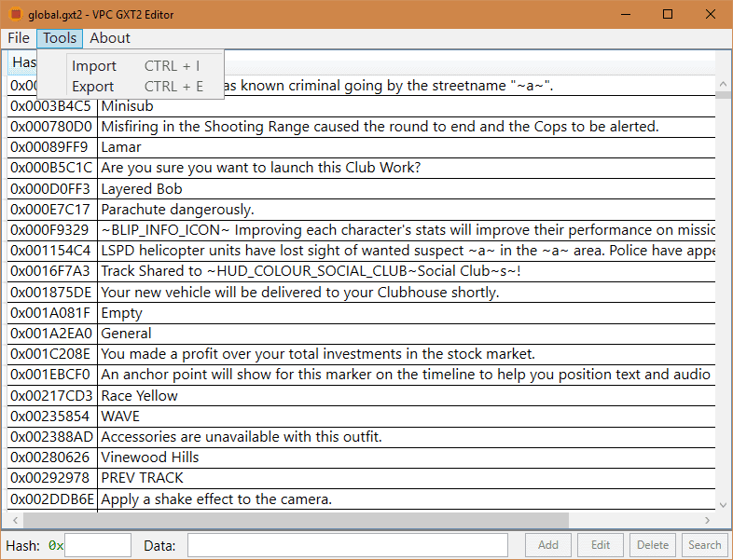Select hash cell 0x000D0FF3

click(x=52, y=189)
